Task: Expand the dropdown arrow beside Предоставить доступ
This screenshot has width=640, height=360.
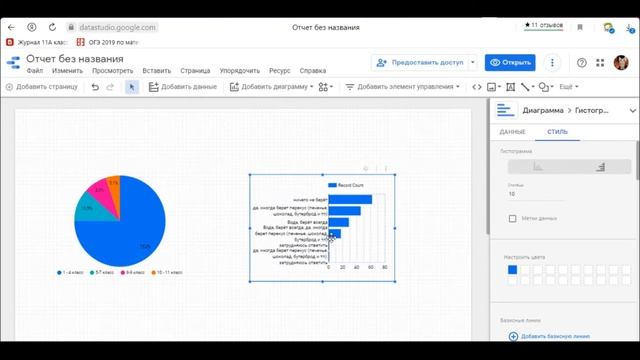Action: click(473, 62)
